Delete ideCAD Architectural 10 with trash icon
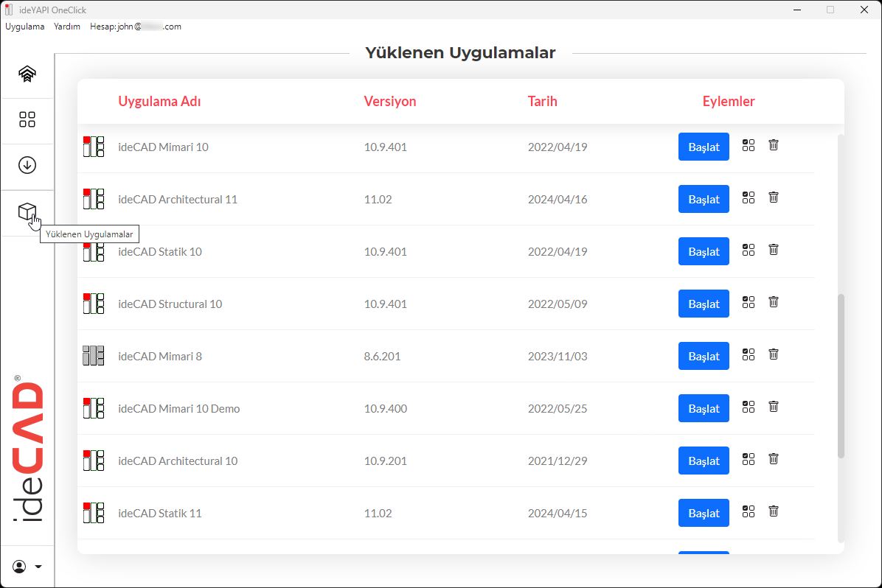Screen dimensions: 882x588 tap(774, 459)
